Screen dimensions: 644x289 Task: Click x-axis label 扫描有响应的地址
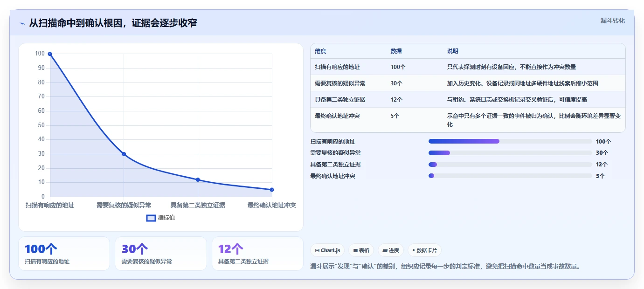[x=50, y=205]
